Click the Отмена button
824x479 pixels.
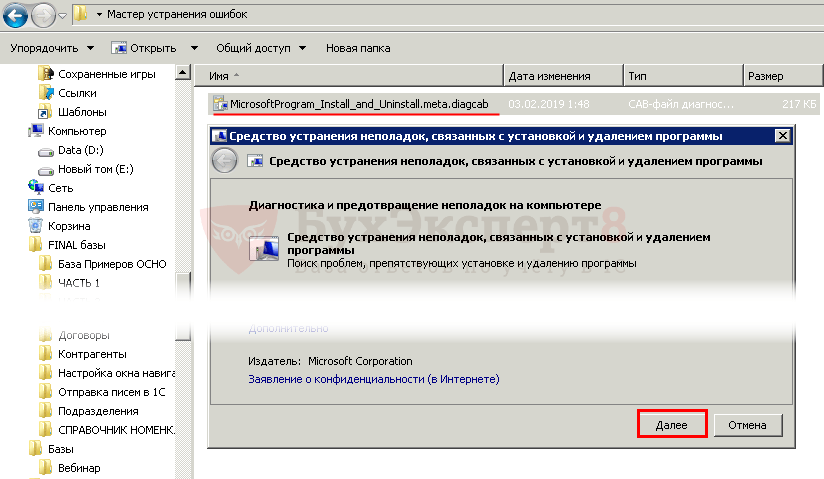[x=747, y=425]
